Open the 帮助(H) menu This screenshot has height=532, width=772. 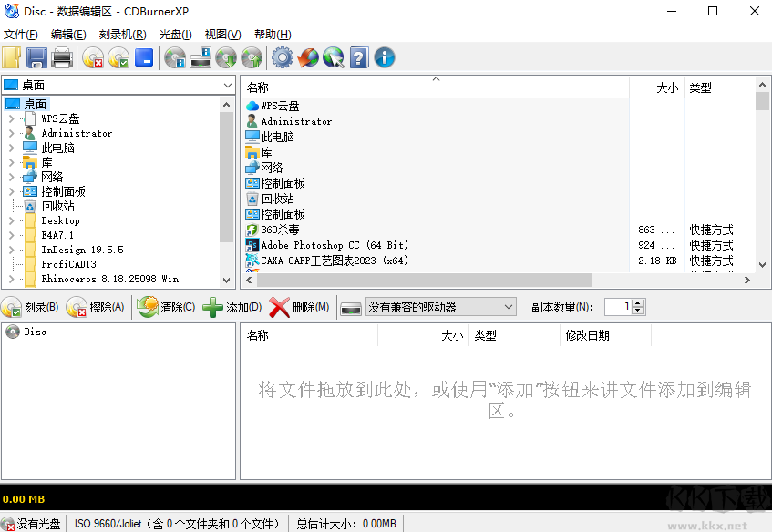(273, 35)
